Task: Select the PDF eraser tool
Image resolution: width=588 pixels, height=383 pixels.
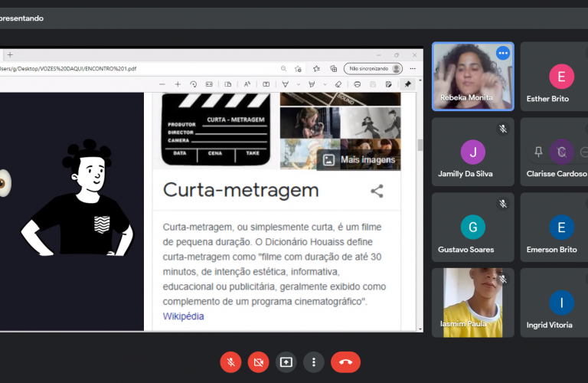Action: [x=338, y=84]
